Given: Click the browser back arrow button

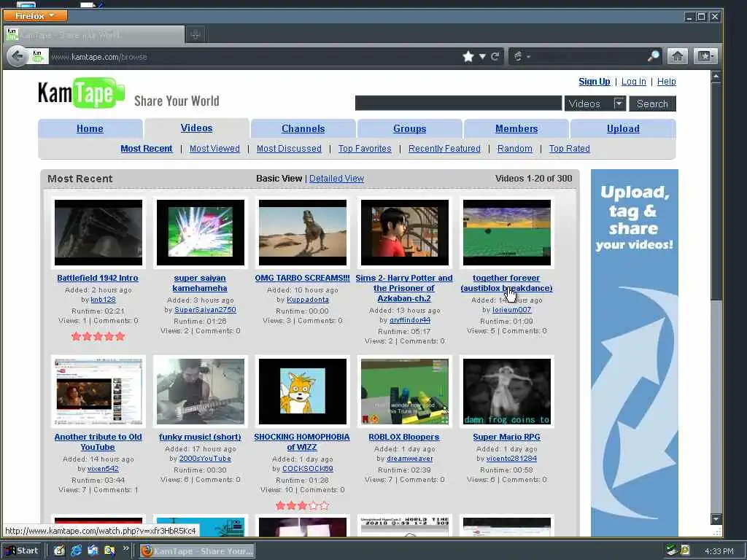Looking at the screenshot, I should coord(18,57).
